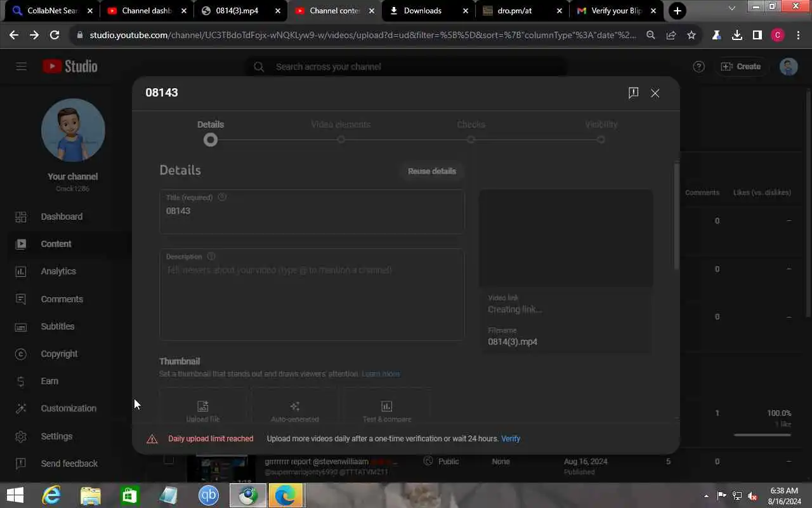Click the Likes (vs. dislikes) column header

tap(762, 192)
